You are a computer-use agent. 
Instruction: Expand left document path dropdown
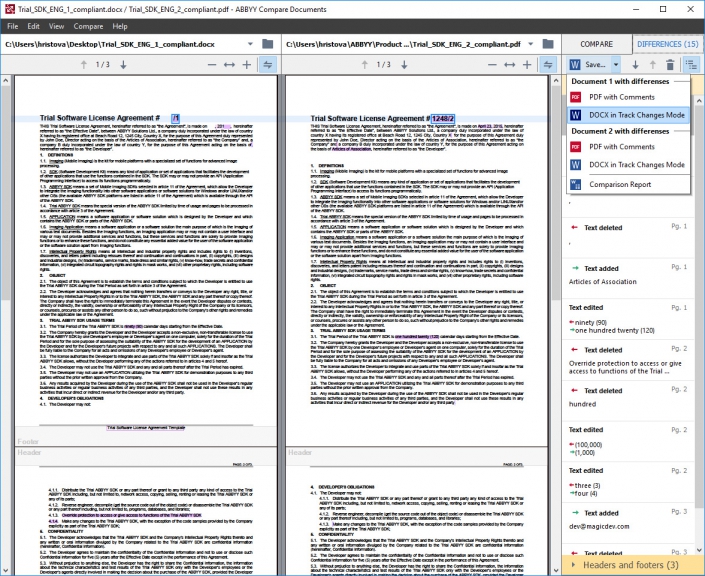[250, 44]
